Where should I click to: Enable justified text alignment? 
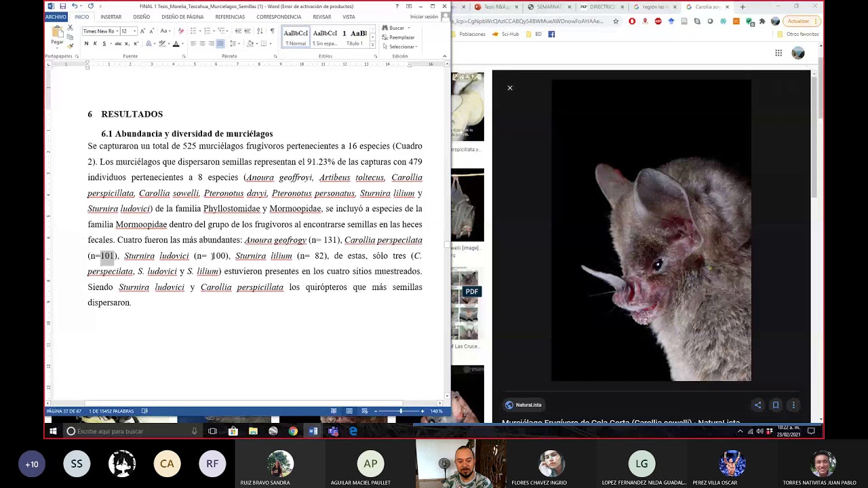pyautogui.click(x=220, y=44)
